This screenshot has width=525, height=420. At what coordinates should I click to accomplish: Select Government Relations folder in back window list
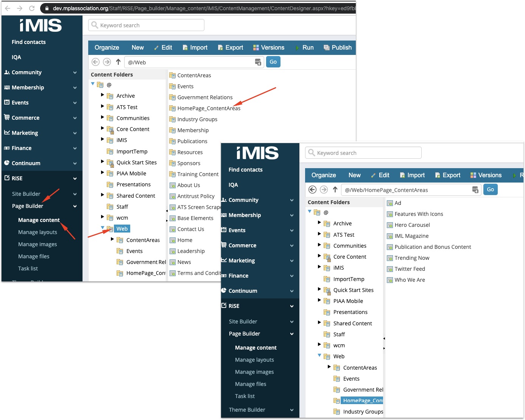(x=205, y=97)
